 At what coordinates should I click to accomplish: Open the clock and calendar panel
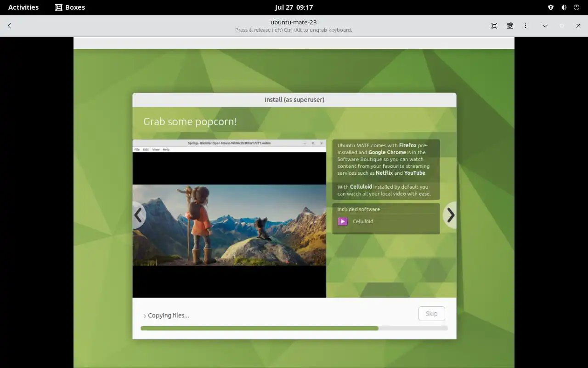click(x=294, y=7)
